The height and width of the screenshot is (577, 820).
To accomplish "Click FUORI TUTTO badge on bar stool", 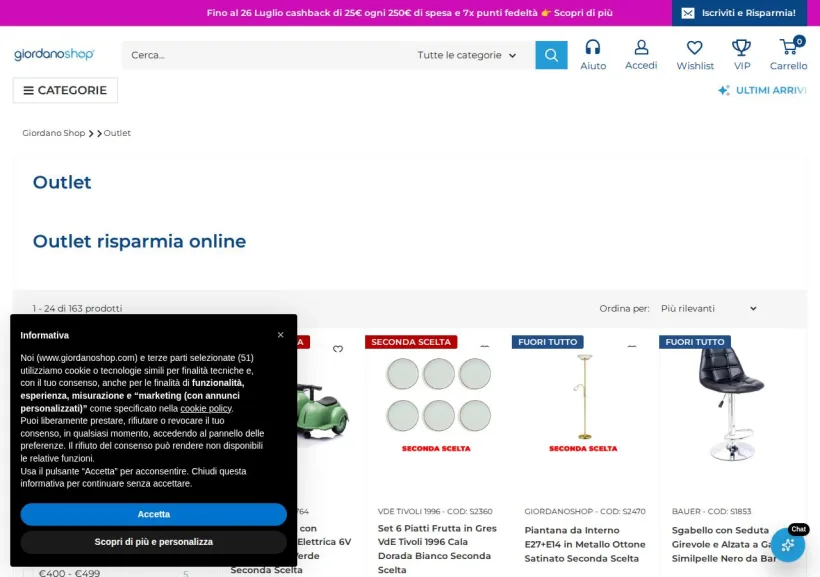I will pyautogui.click(x=695, y=342).
